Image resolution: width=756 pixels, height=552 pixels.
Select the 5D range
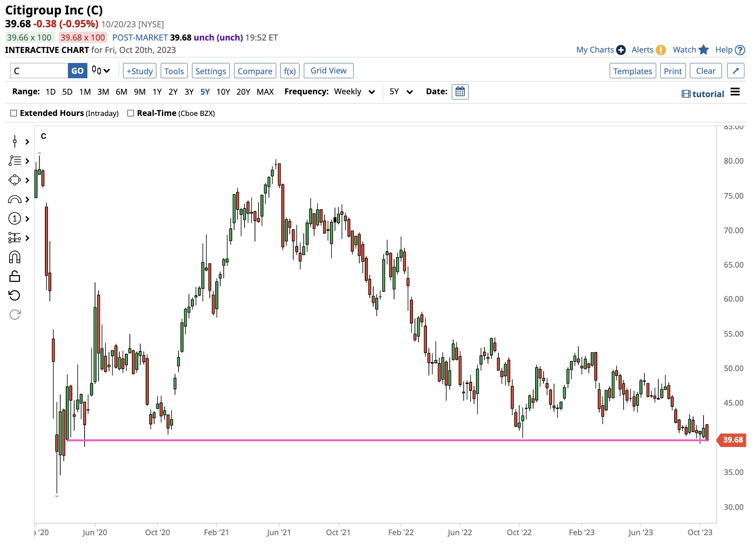point(67,92)
